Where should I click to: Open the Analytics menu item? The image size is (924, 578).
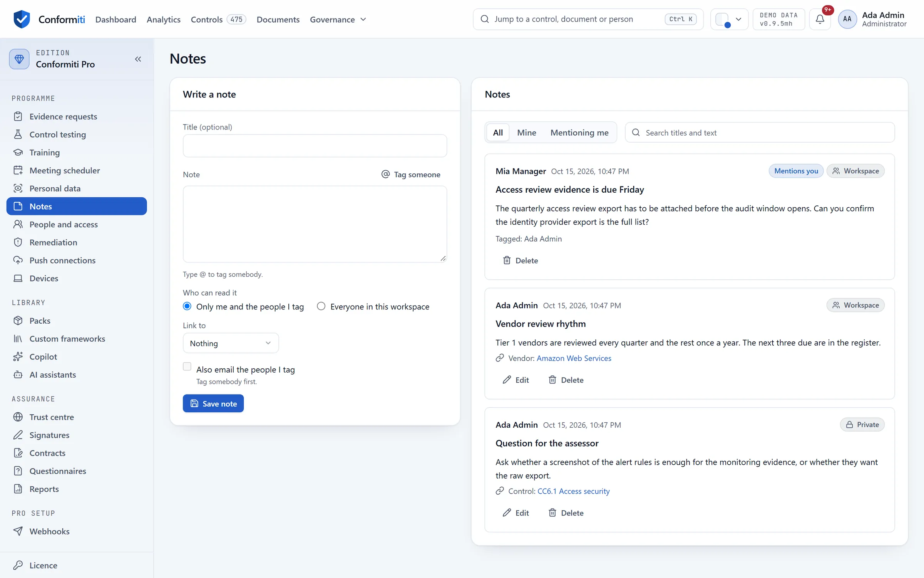pos(163,19)
